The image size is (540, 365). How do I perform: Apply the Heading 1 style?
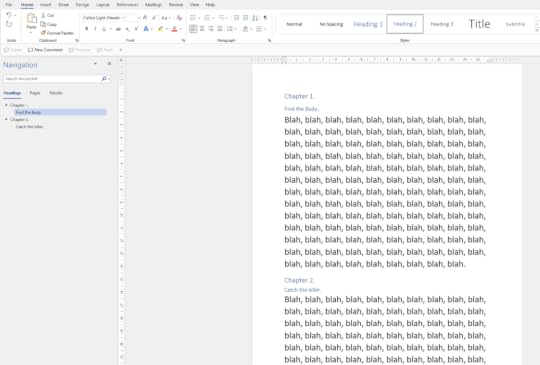click(x=368, y=24)
